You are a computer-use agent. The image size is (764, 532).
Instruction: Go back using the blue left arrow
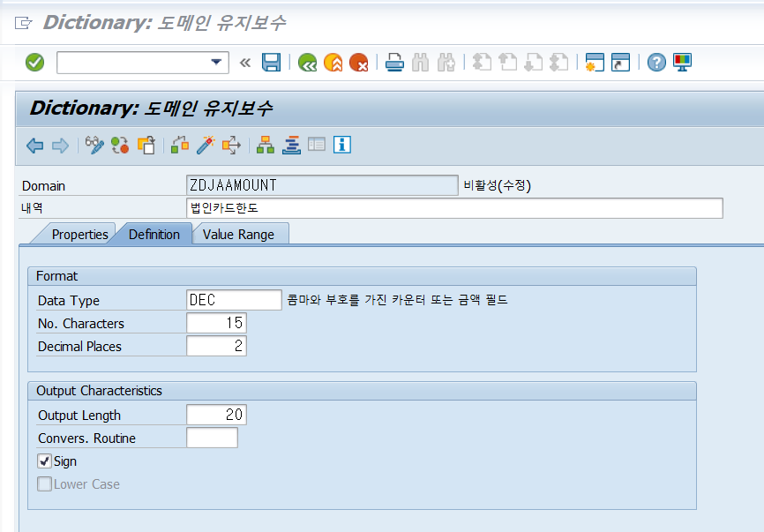point(34,146)
